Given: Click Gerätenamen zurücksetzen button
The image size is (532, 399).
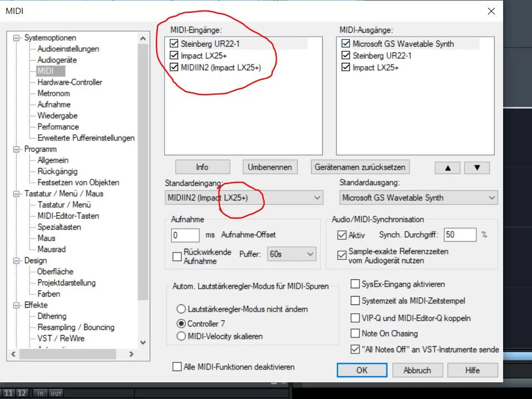Looking at the screenshot, I should (359, 167).
